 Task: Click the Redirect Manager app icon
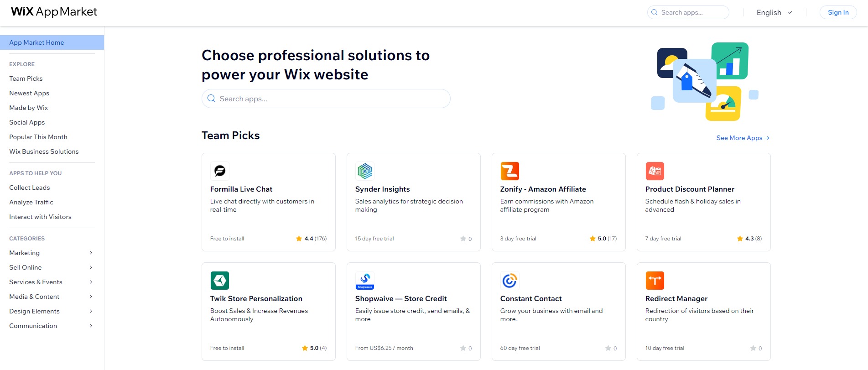click(x=655, y=281)
